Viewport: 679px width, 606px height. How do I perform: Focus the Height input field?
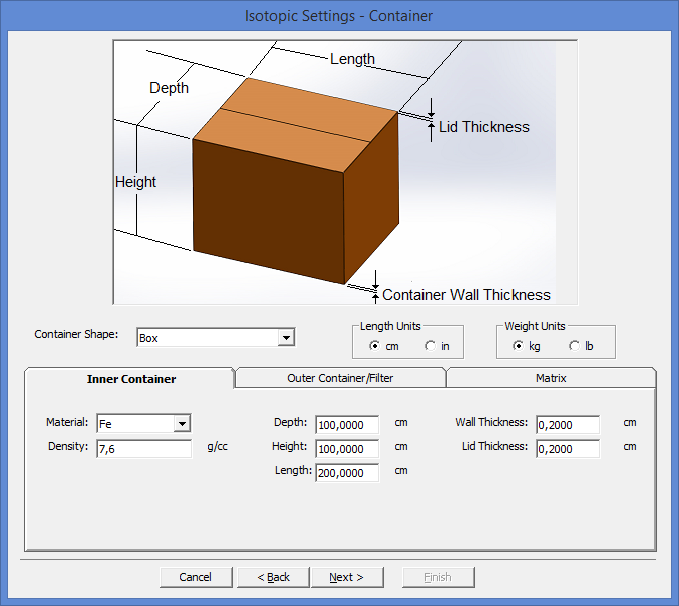point(347,449)
